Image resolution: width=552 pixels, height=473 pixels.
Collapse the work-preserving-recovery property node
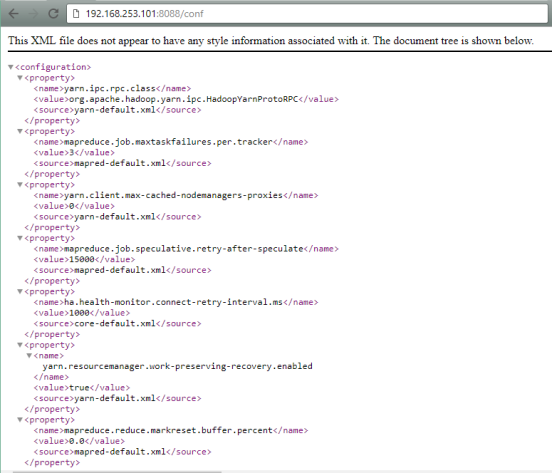[20, 345]
